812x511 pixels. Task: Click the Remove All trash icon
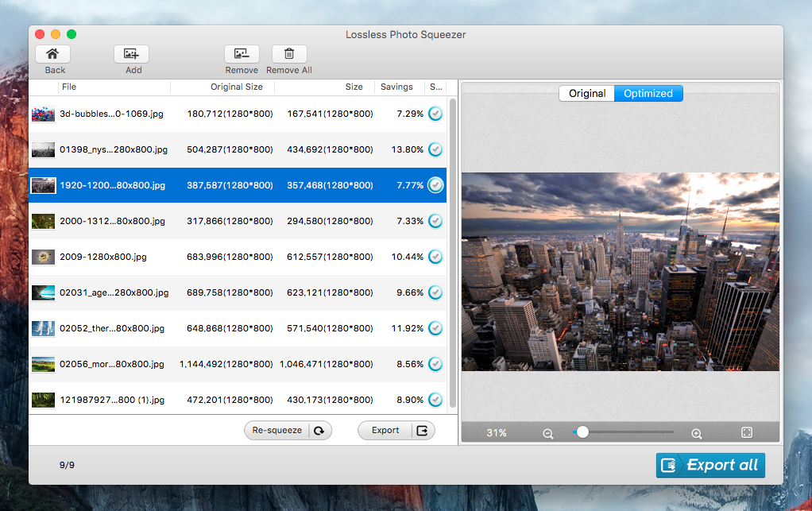[x=289, y=54]
